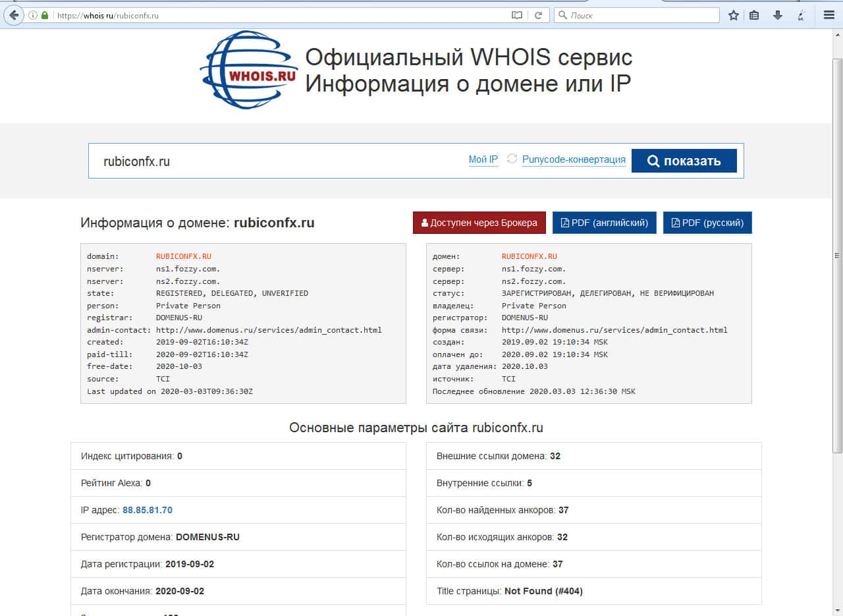Click the magnifier icon in the browser search box

(x=562, y=15)
